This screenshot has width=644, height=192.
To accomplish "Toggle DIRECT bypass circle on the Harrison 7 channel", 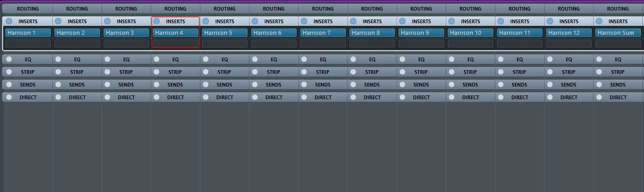I will pos(304,97).
